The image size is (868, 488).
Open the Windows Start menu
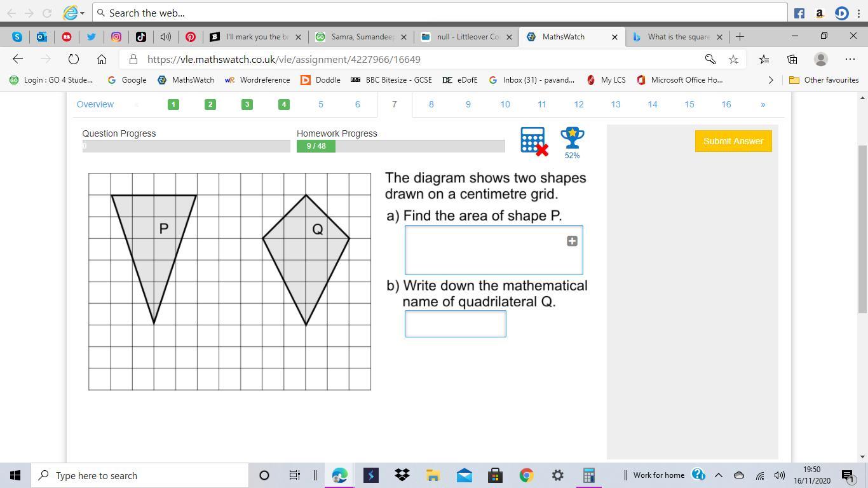tap(15, 475)
